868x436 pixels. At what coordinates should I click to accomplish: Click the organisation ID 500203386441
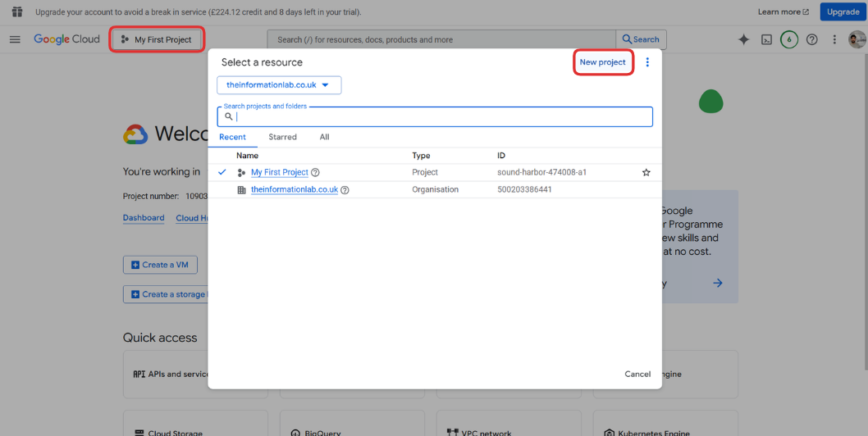tap(525, 190)
